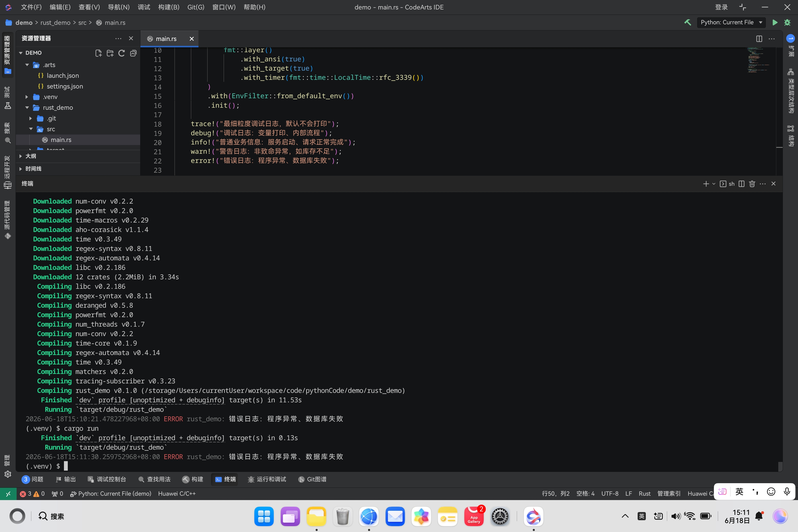Image resolution: width=798 pixels, height=532 pixels.
Task: Open the Git图谱 panel tab
Action: 312,479
